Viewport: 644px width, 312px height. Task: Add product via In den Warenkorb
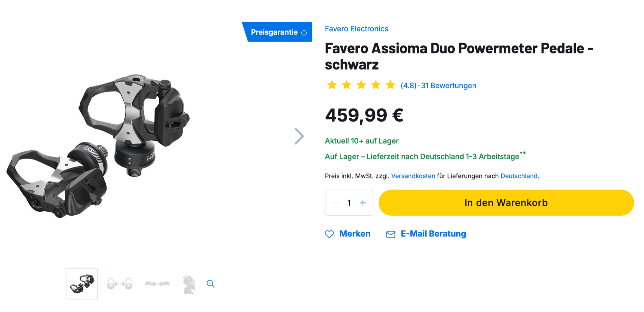pos(506,203)
